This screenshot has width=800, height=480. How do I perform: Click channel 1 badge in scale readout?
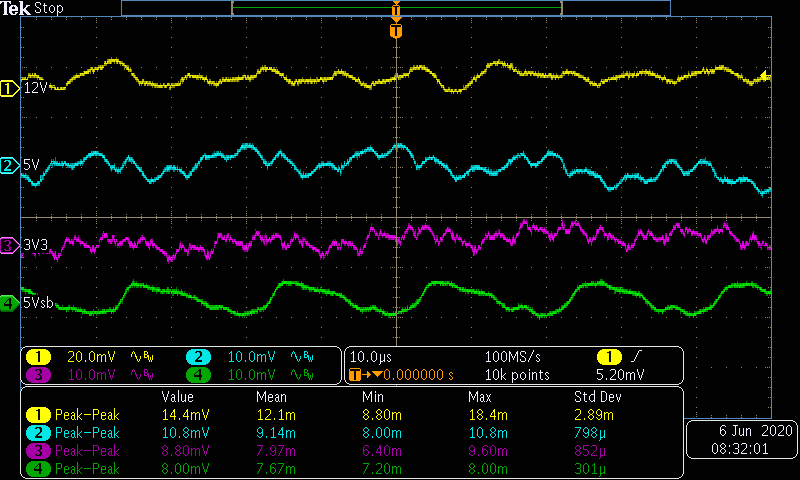(38, 357)
